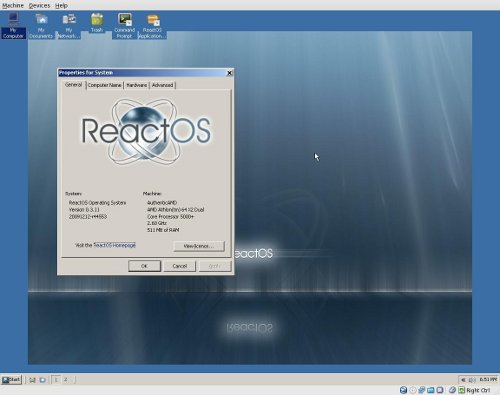Switch to the Advanced tab
This screenshot has width=500, height=395.
point(162,85)
